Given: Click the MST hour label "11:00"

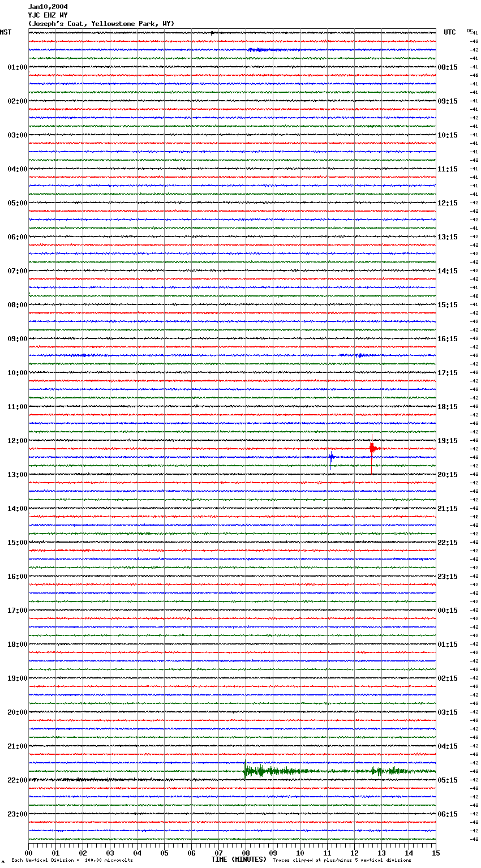Looking at the screenshot, I should click(x=18, y=407).
